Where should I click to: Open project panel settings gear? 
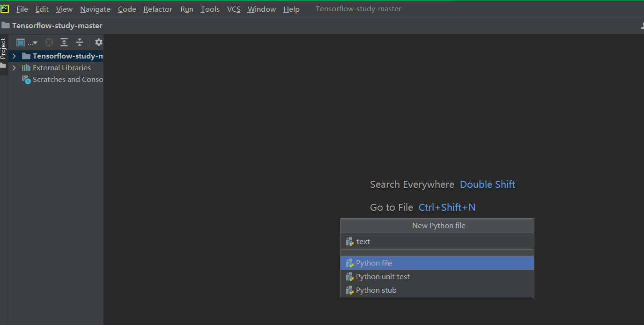click(98, 42)
